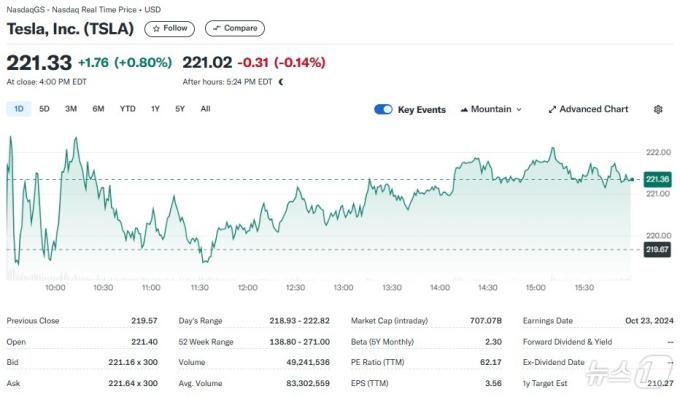Click the PE Ratio value 62.17
The image size is (680, 397).
[491, 362]
